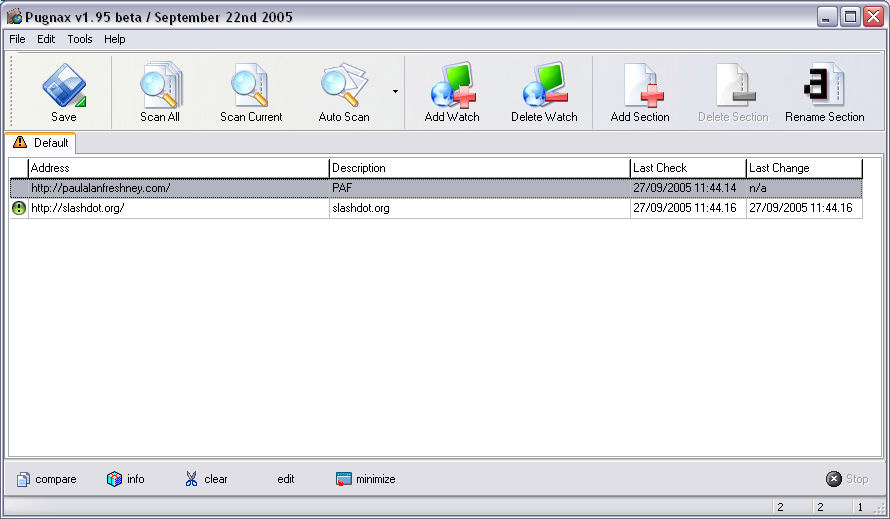This screenshot has height=519, width=890.
Task: Open the Edit menu
Action: pyautogui.click(x=46, y=39)
